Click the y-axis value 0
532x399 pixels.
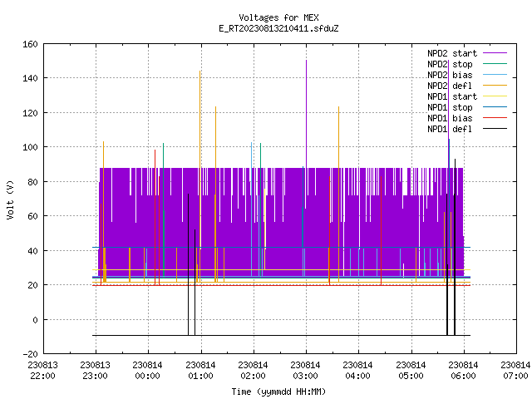pos(35,320)
